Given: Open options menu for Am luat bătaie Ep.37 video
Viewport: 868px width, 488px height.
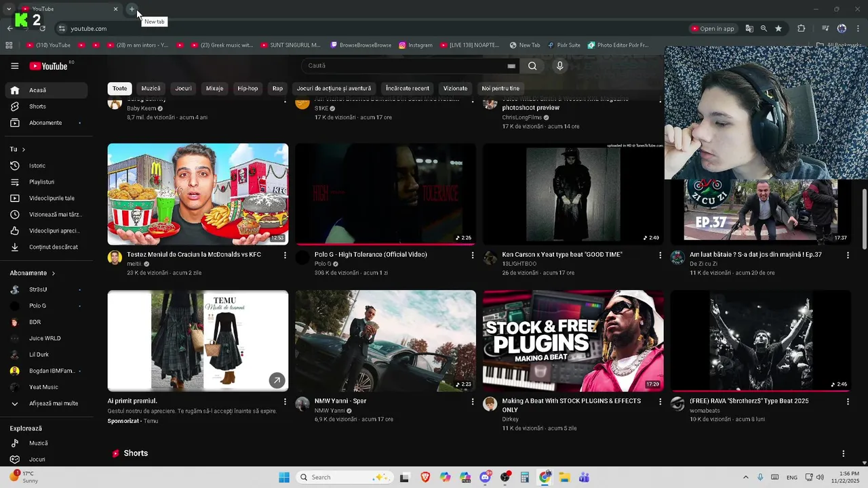Looking at the screenshot, I should 848,255.
